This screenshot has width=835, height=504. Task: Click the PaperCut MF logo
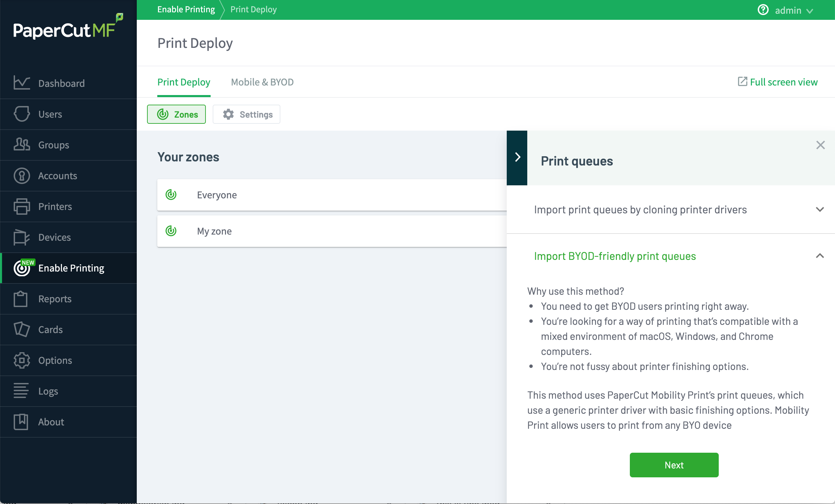click(68, 27)
